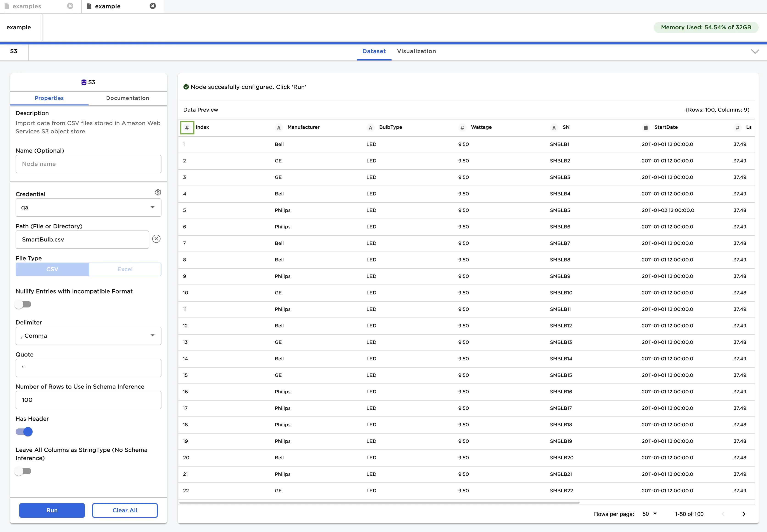Click the StartDate column calendar icon
The image size is (767, 532).
pyautogui.click(x=646, y=128)
